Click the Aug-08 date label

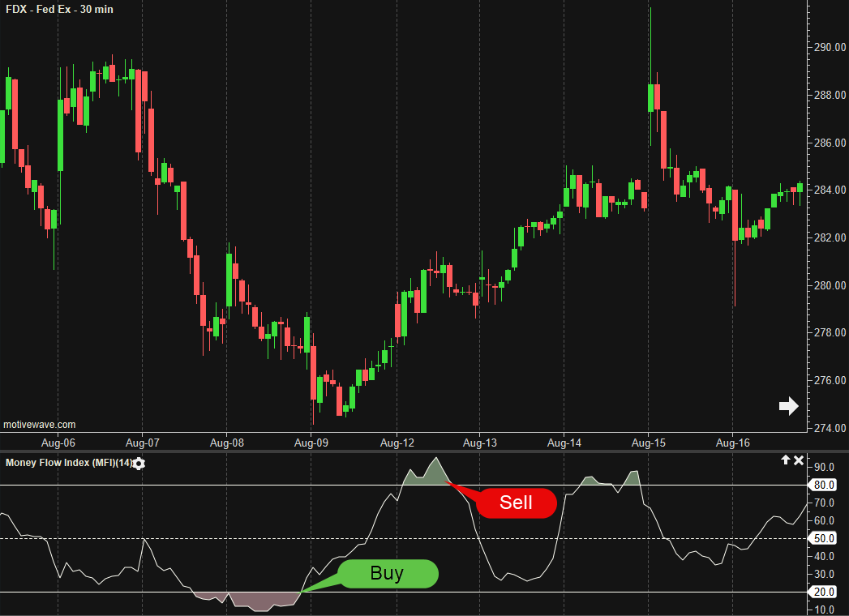click(227, 443)
